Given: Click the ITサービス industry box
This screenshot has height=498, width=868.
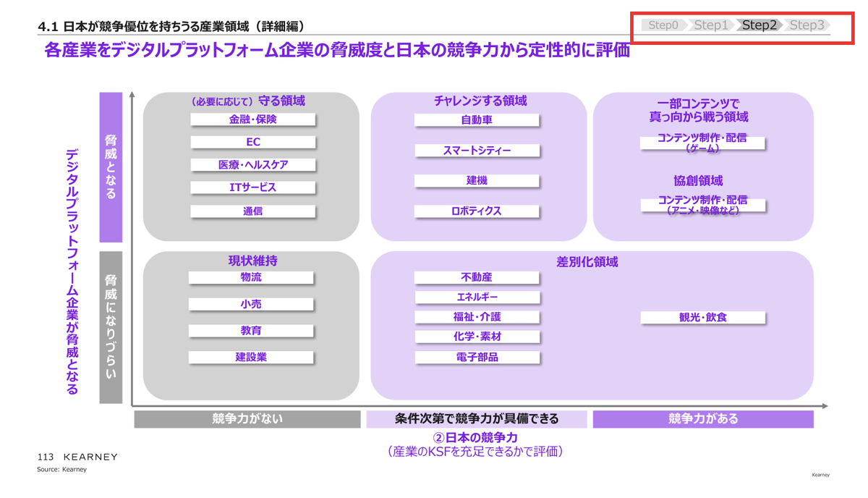Looking at the screenshot, I should tap(253, 187).
